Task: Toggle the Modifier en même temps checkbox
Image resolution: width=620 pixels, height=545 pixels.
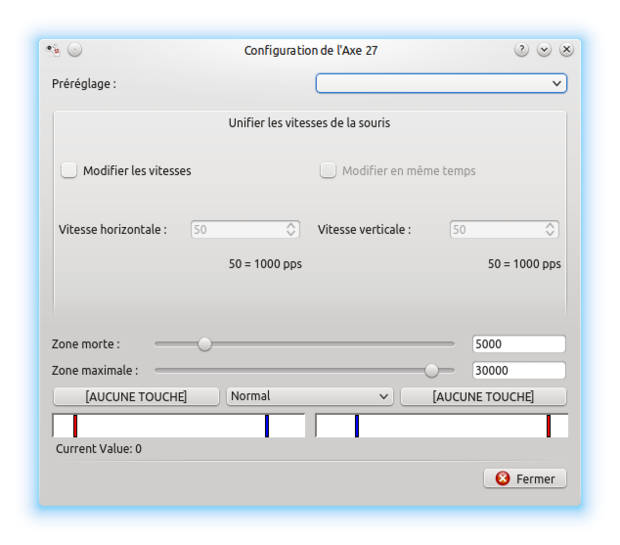Action: (328, 171)
